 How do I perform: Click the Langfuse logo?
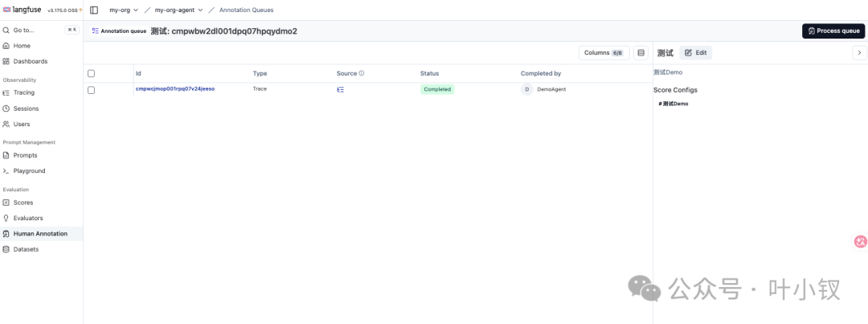[x=23, y=10]
